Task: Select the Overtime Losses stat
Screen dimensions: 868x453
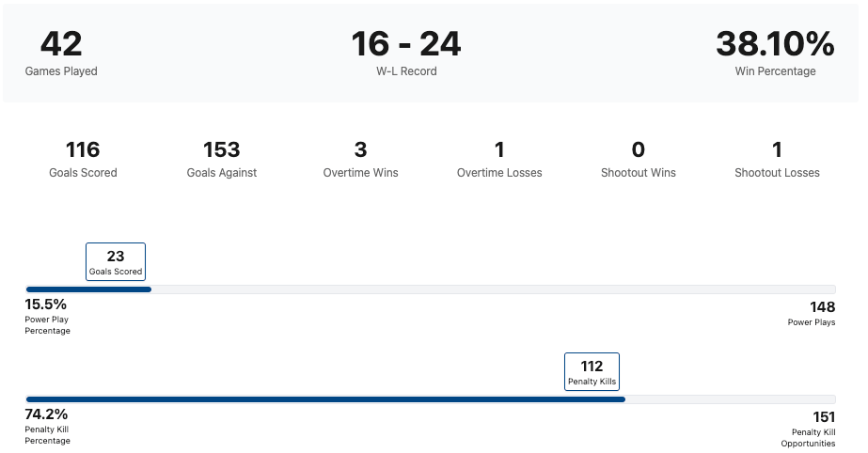Action: (499, 158)
